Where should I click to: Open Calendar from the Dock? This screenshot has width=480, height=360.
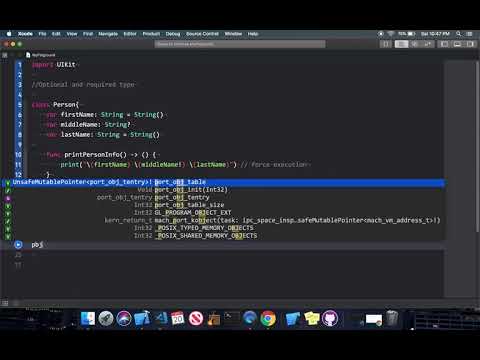[x=178, y=318]
